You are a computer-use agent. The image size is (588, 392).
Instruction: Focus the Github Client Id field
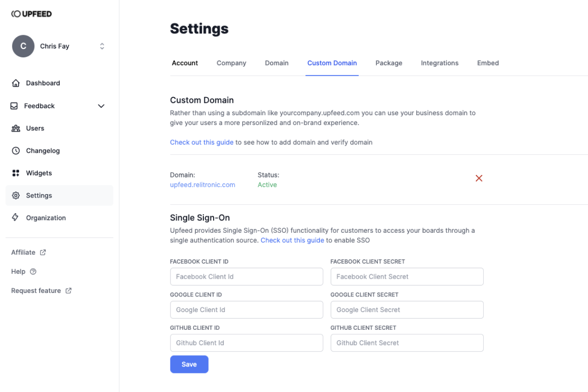click(x=246, y=343)
